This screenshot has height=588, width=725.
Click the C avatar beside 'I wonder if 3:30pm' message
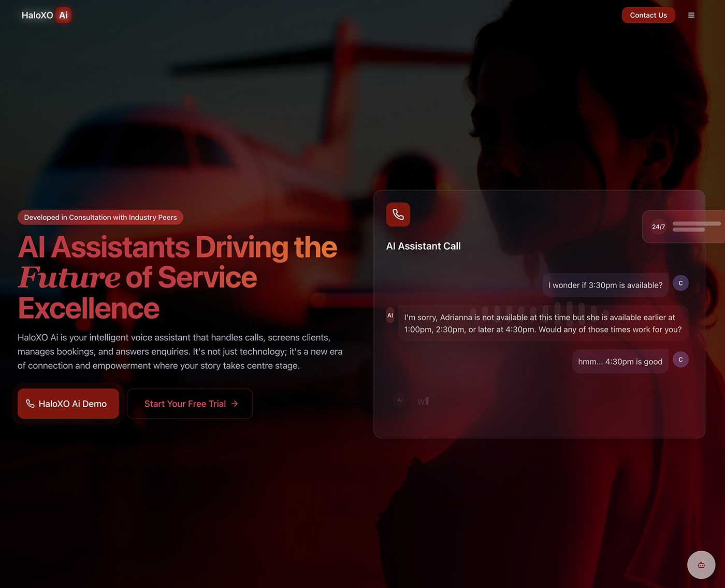click(680, 283)
